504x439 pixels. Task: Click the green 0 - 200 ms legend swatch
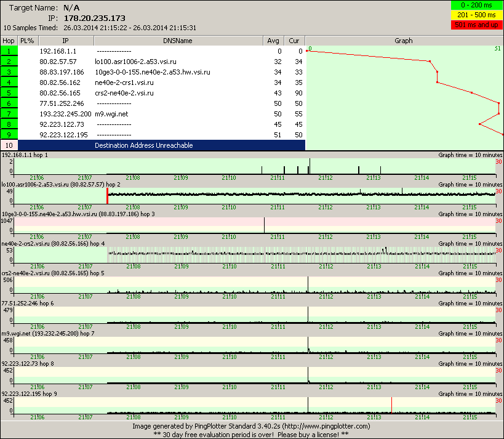[477, 6]
